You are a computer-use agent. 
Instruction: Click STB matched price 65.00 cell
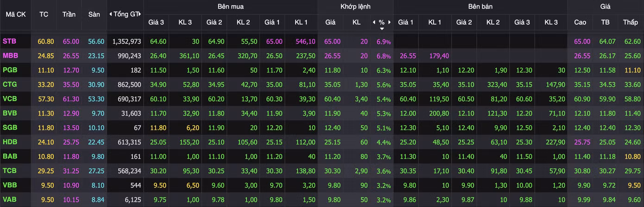(330, 41)
